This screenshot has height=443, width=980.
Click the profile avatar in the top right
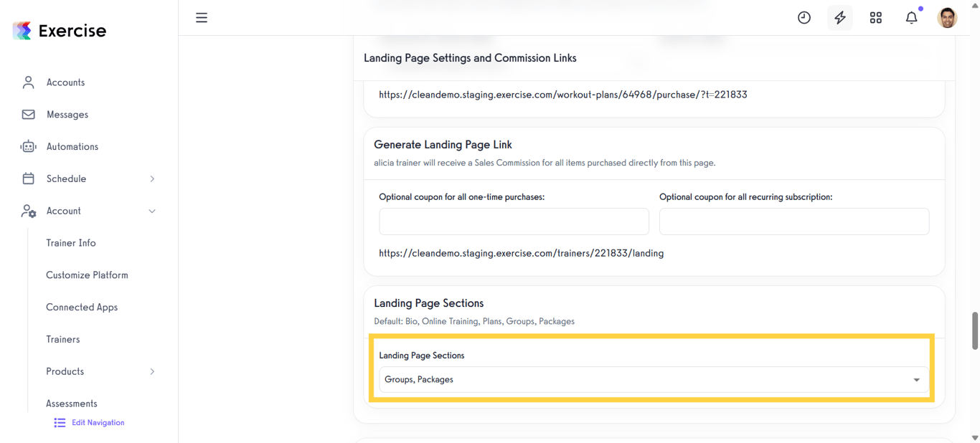946,17
